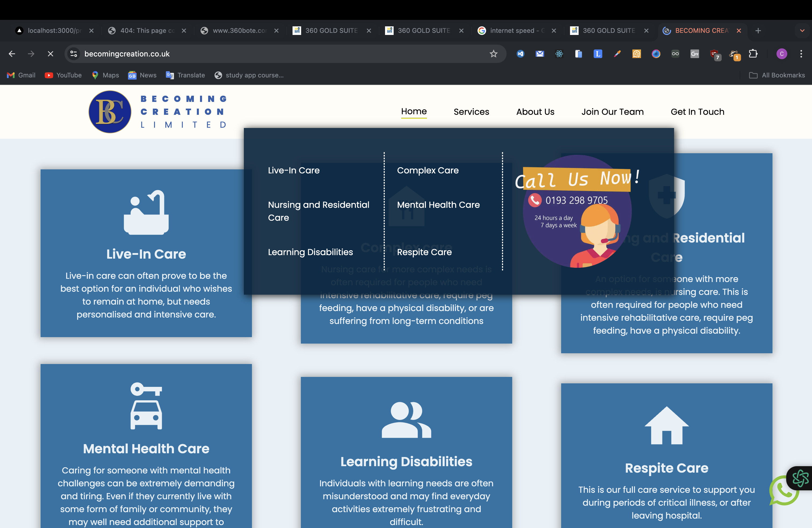
Task: Select Complex Care in the services menu
Action: (428, 170)
